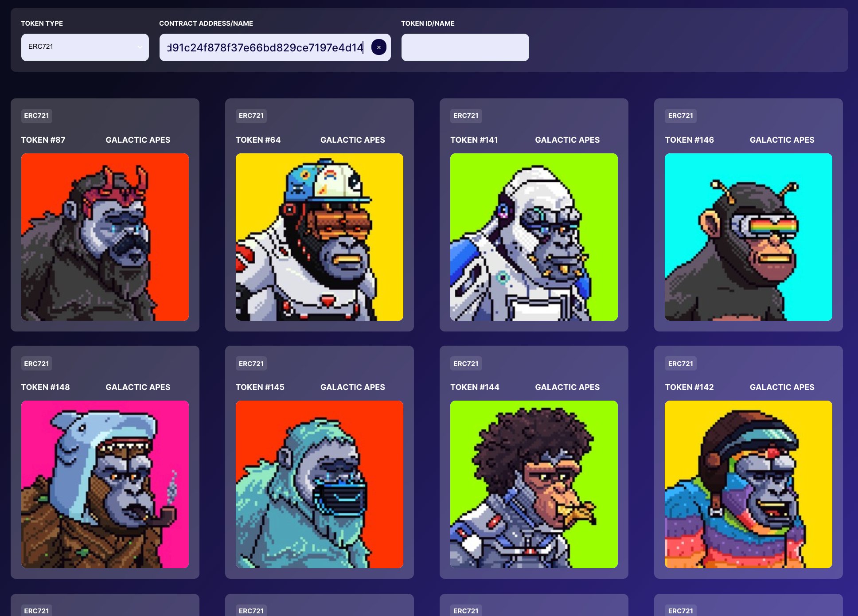858x616 pixels.
Task: Open Token #145 teal ape image
Action: [x=320, y=484]
